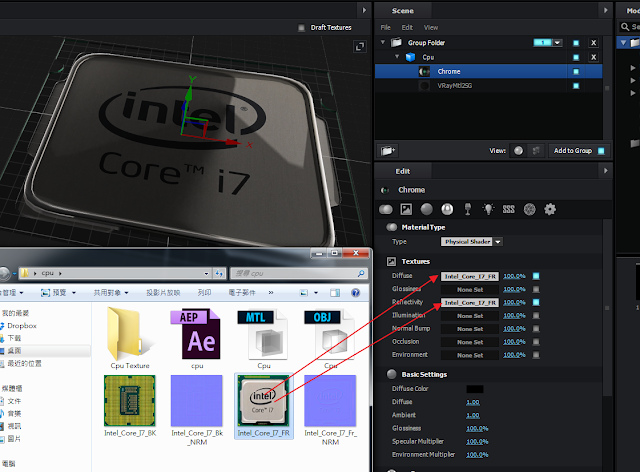
Task: Disable the Diffuse texture checkbox
Action: click(536, 276)
